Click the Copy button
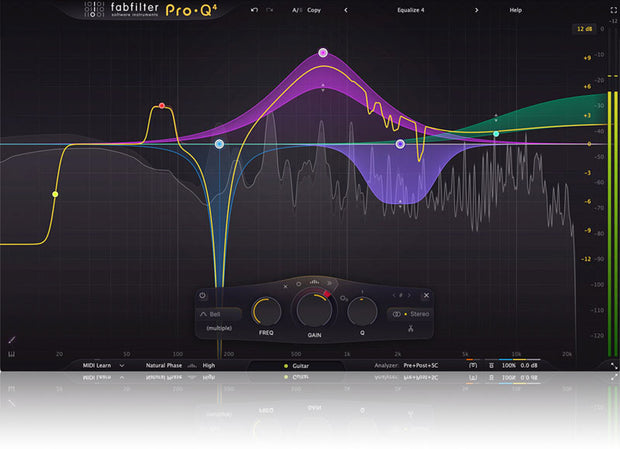This screenshot has height=449, width=620. (314, 10)
